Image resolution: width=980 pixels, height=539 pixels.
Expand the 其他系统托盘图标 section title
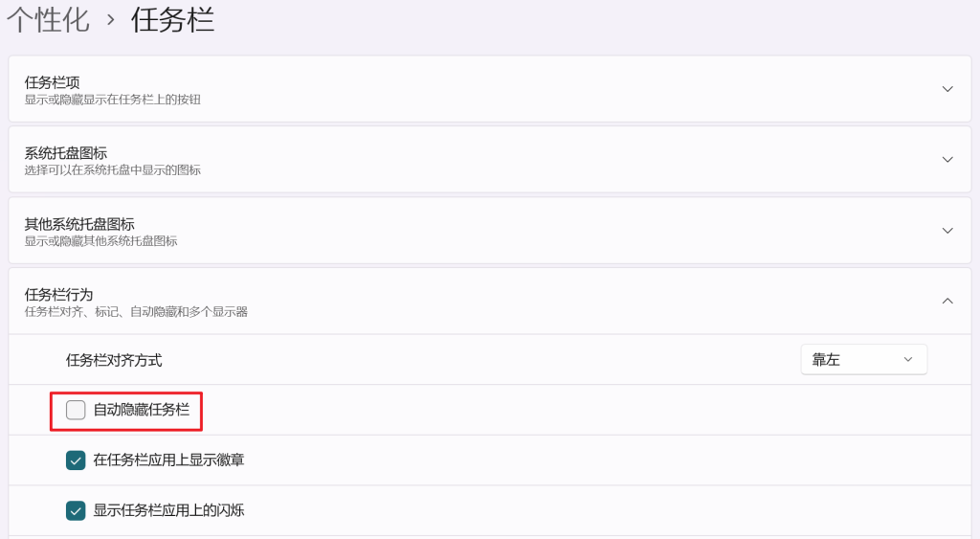point(79,224)
